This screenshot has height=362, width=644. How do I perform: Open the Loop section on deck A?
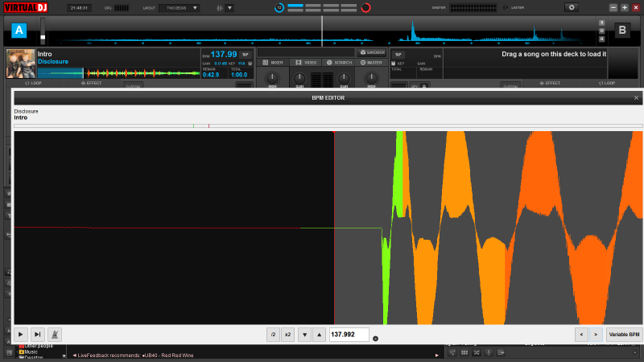[33, 83]
